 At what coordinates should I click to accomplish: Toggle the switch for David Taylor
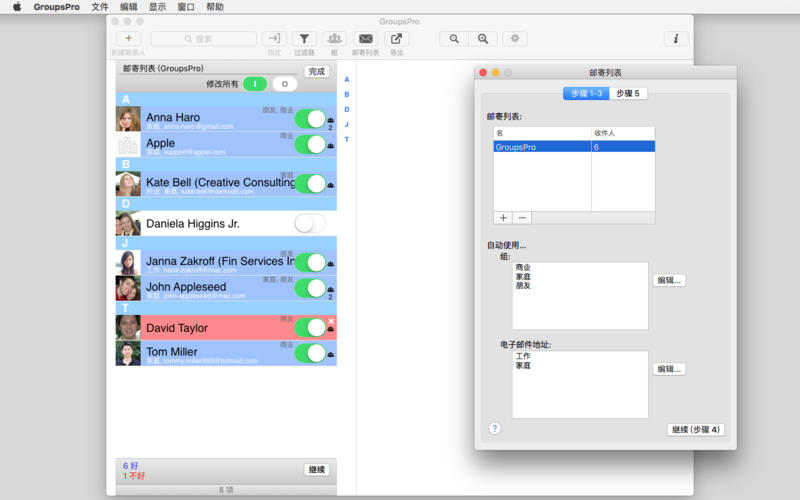[x=310, y=328]
